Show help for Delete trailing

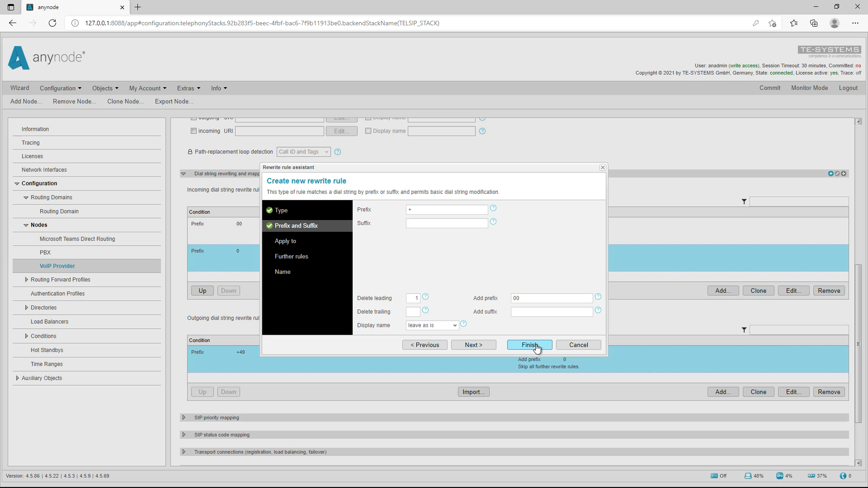425,310
